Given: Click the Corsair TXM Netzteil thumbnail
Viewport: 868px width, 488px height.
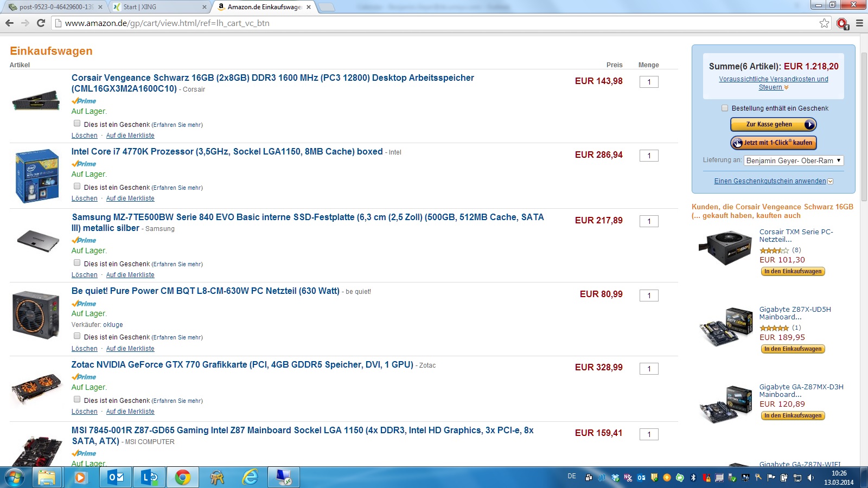Looking at the screenshot, I should click(725, 248).
